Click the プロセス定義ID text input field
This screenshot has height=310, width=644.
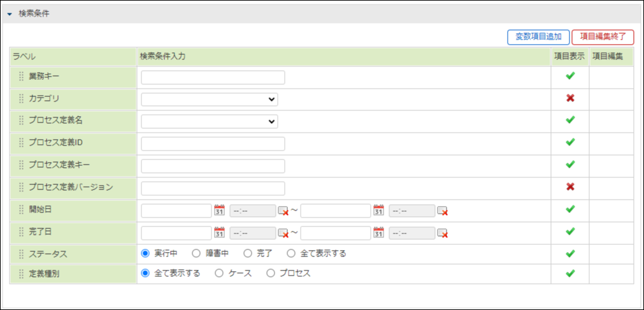pos(213,144)
